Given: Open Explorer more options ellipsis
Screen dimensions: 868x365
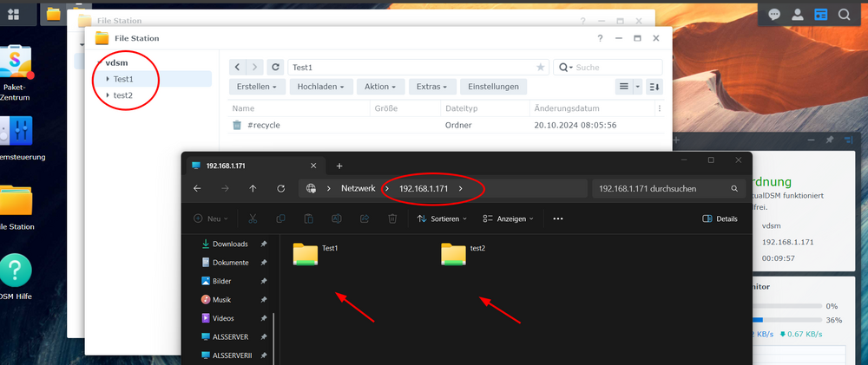Looking at the screenshot, I should pos(558,218).
